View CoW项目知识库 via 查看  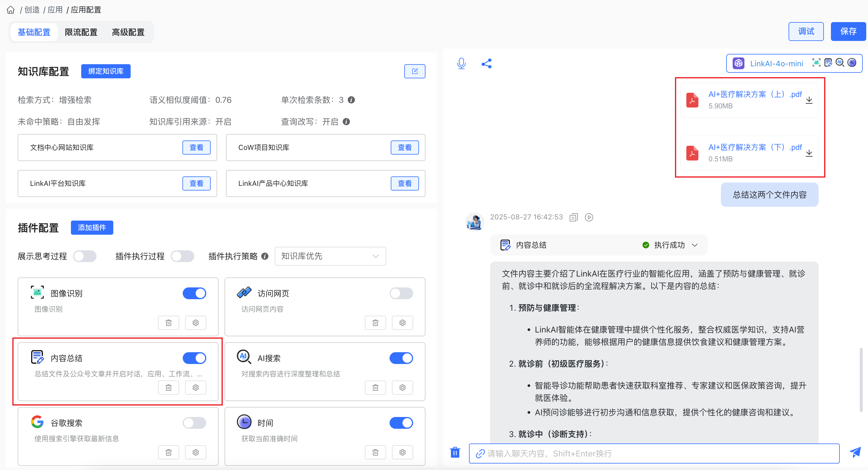[405, 147]
